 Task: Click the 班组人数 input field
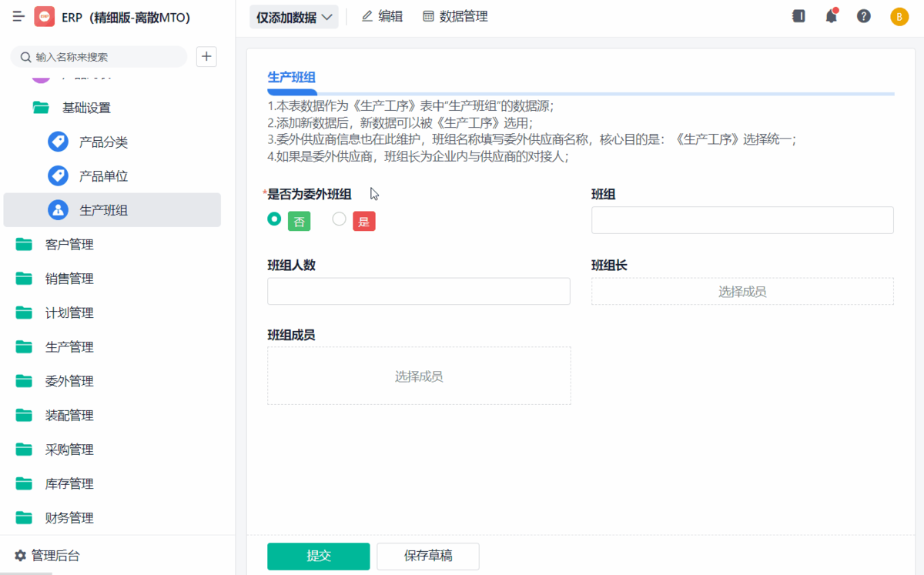[418, 291]
